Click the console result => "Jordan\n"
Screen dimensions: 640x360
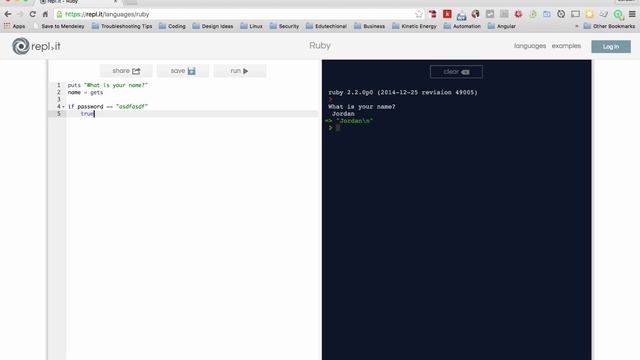point(349,121)
